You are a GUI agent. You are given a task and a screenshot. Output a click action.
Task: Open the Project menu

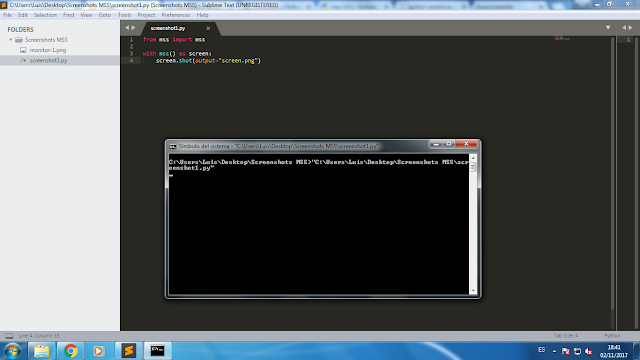tap(146, 15)
